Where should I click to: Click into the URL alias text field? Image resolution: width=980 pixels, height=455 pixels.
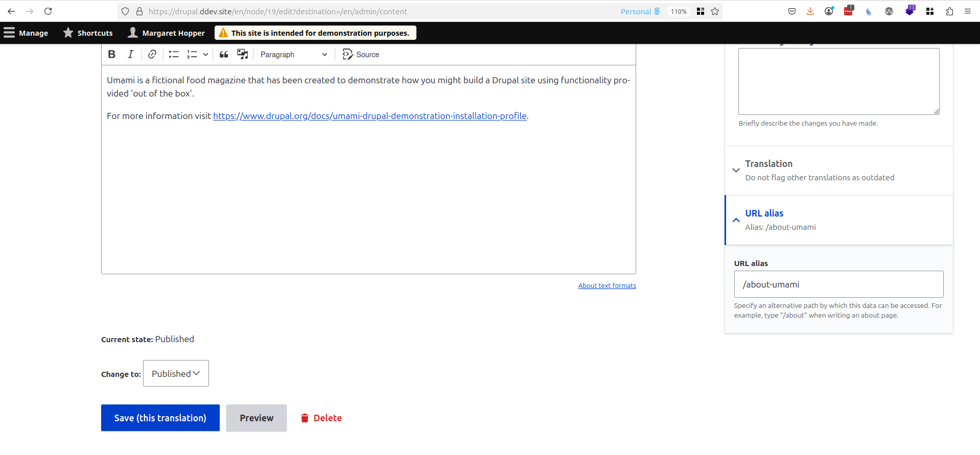(838, 284)
